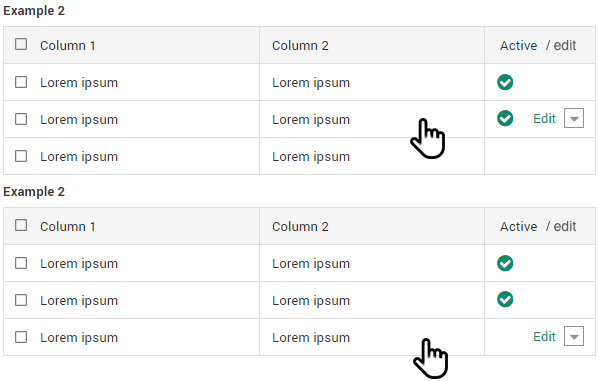Click the Column 2 header of the second table
Image resolution: width=599 pixels, height=381 pixels.
300,227
